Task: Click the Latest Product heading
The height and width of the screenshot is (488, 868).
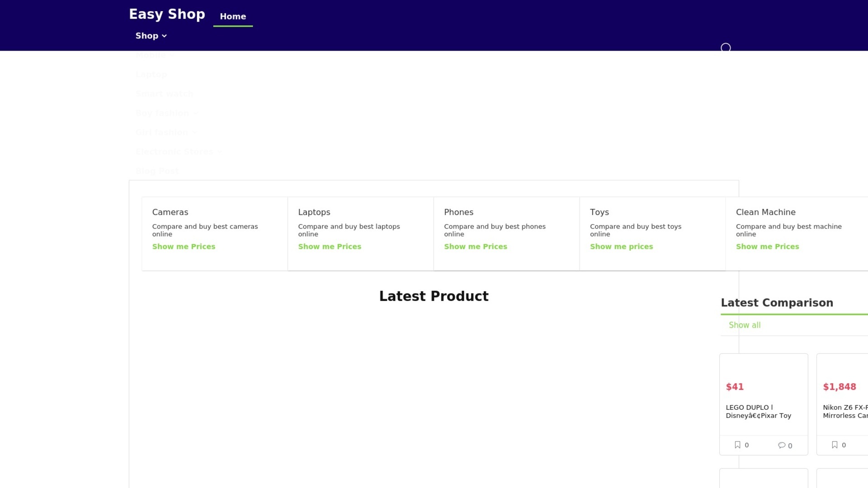Action: tap(434, 296)
